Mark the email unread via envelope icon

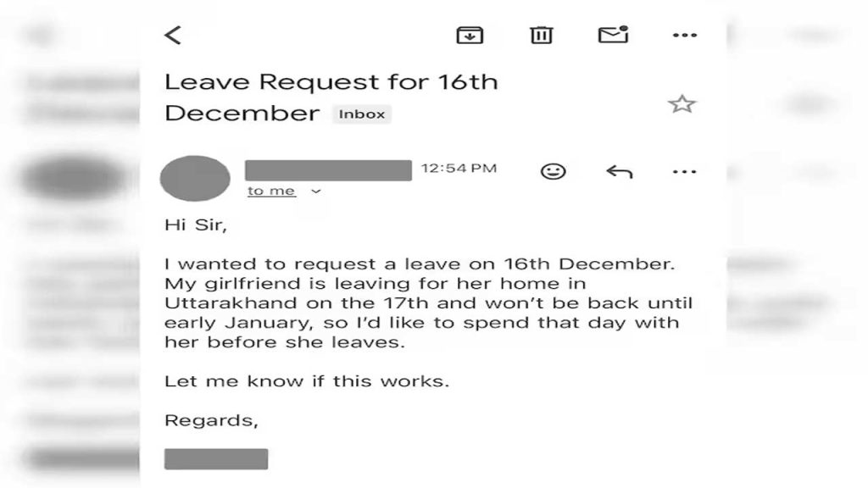click(612, 35)
